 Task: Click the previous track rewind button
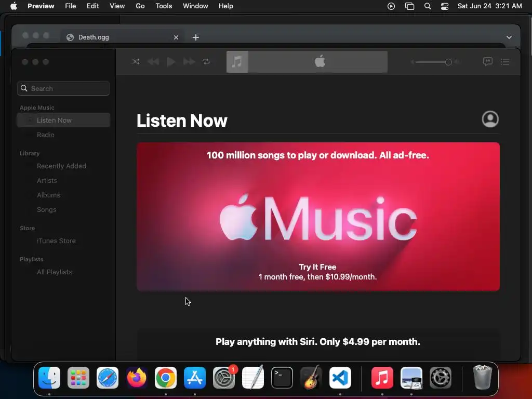point(154,62)
